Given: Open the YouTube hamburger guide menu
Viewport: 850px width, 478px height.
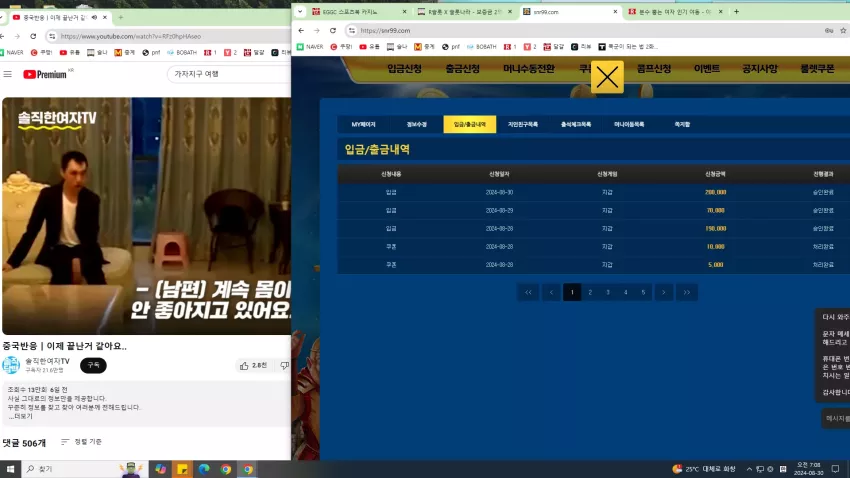Looking at the screenshot, I should coord(8,74).
